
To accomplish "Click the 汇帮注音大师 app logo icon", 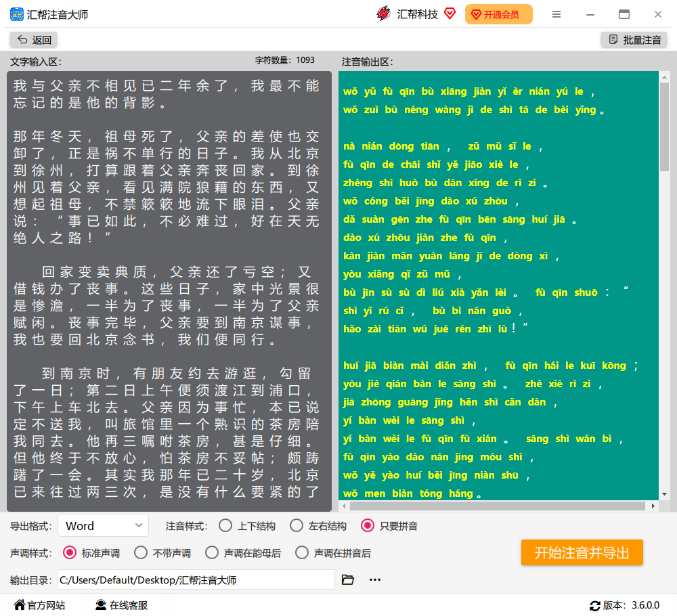I will coord(17,14).
